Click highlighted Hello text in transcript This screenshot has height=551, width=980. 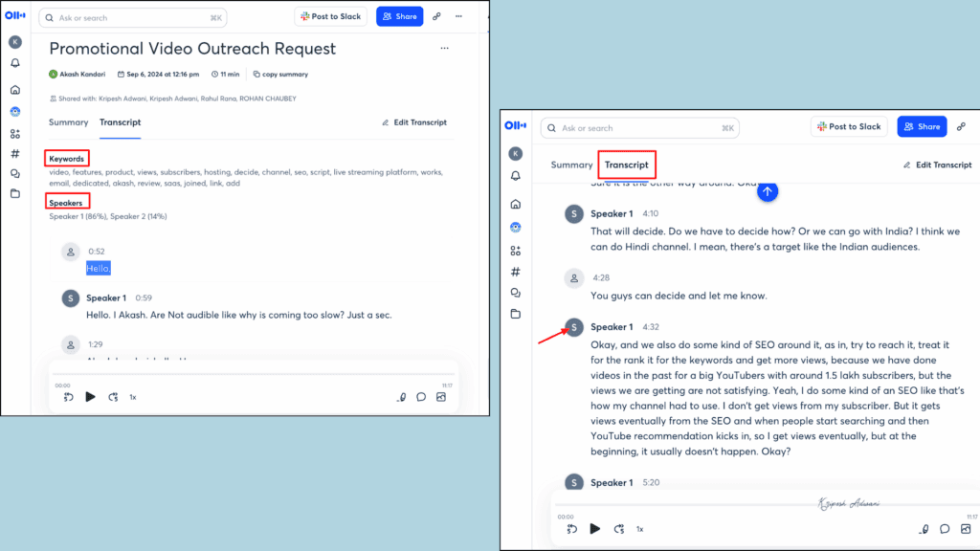99,269
